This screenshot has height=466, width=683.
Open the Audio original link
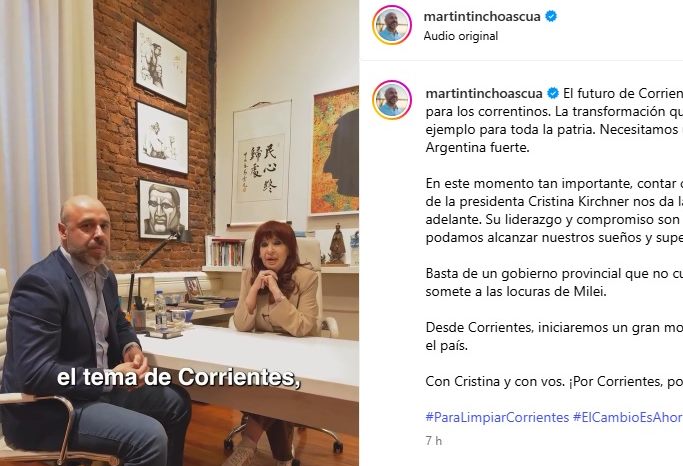461,36
